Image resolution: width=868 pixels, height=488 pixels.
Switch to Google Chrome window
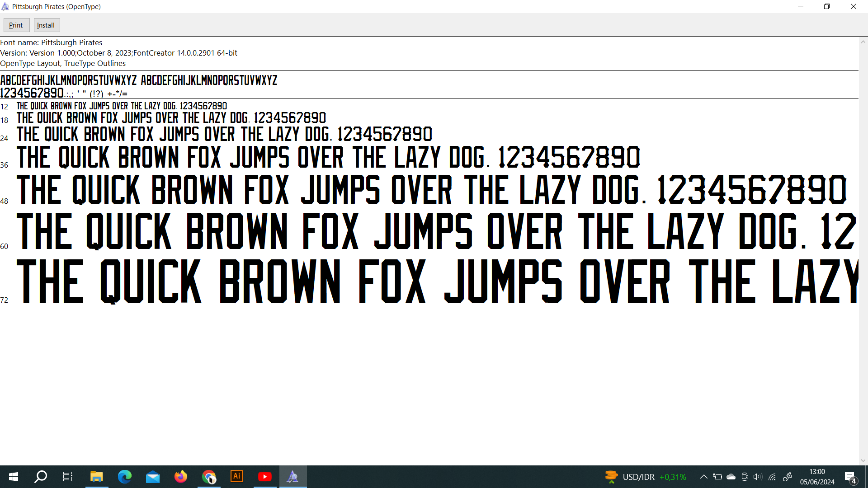point(209,477)
